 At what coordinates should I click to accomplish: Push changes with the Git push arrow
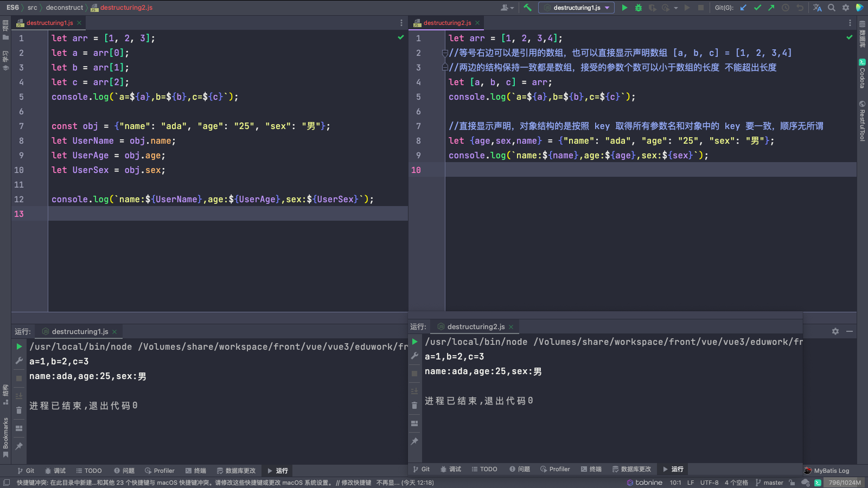(x=771, y=8)
